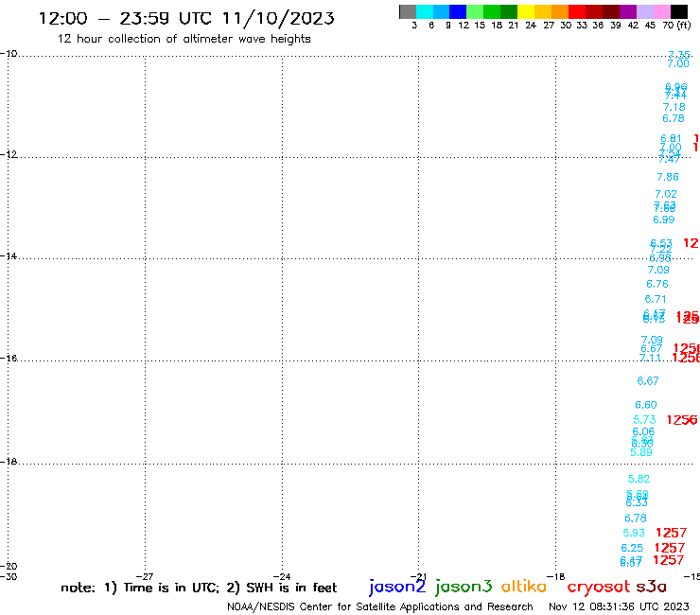Click the wave height value 6.99
Image resolution: width=700 pixels, height=615 pixels.
[664, 220]
